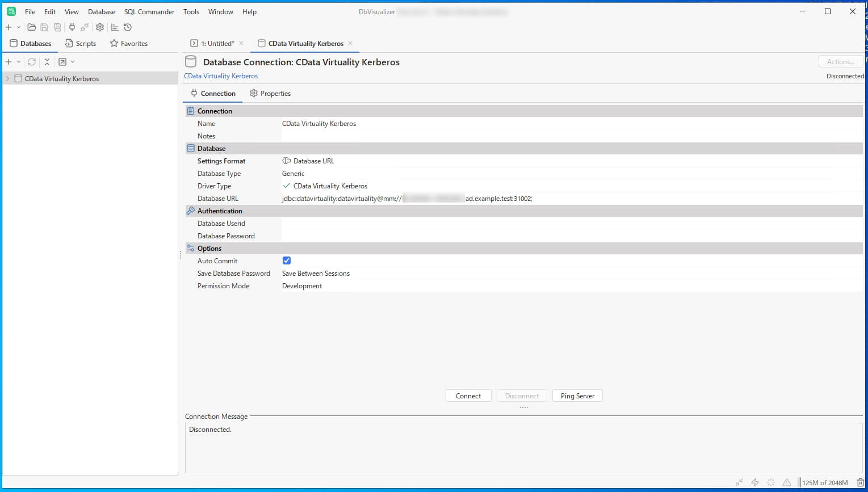Click into the Database Userid field
The image size is (868, 492).
(572, 224)
